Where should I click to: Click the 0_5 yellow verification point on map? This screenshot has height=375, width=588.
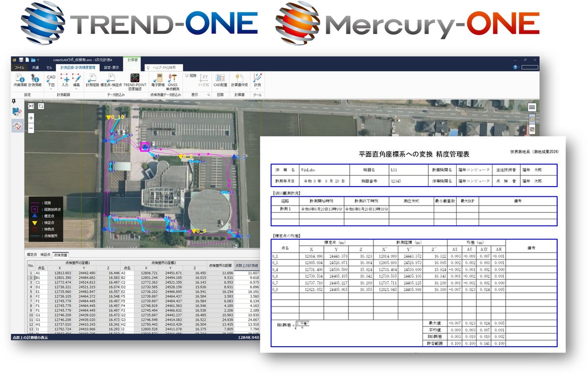(x=195, y=231)
